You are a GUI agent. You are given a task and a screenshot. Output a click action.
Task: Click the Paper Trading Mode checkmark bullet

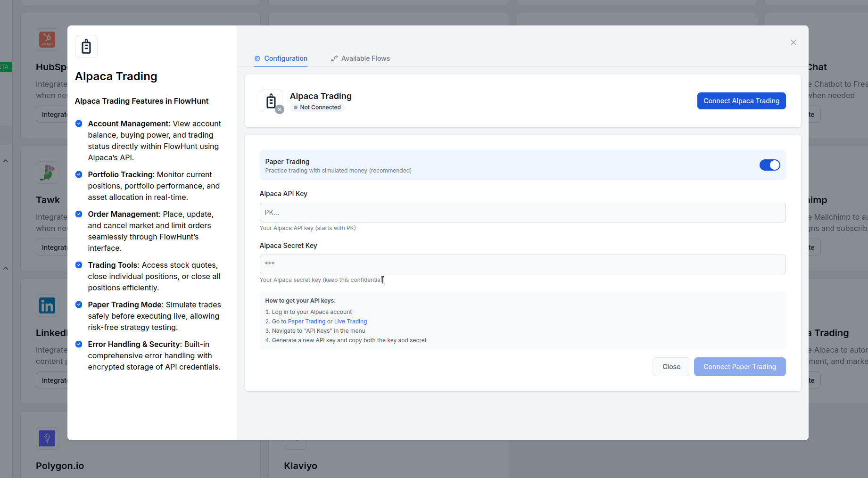[79, 305]
